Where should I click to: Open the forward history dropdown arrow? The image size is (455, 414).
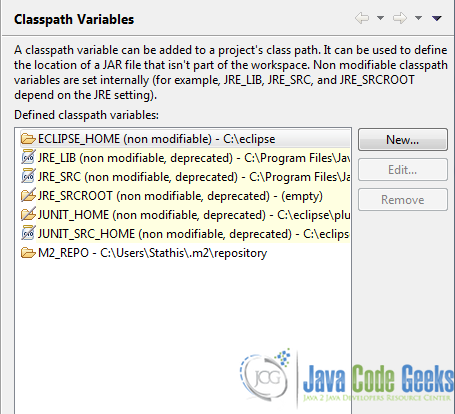[x=418, y=18]
